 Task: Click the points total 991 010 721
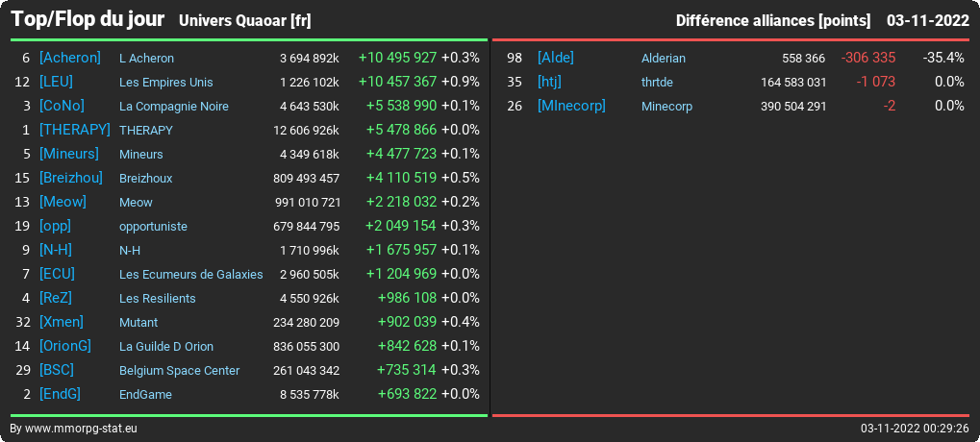coord(308,203)
